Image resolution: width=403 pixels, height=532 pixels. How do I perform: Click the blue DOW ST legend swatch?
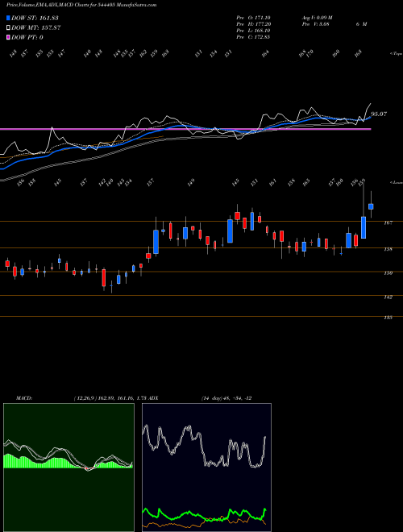coord(9,18)
